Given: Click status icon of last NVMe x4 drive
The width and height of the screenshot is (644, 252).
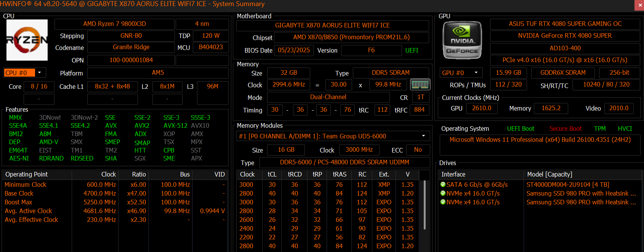Looking at the screenshot, I should point(443,202).
